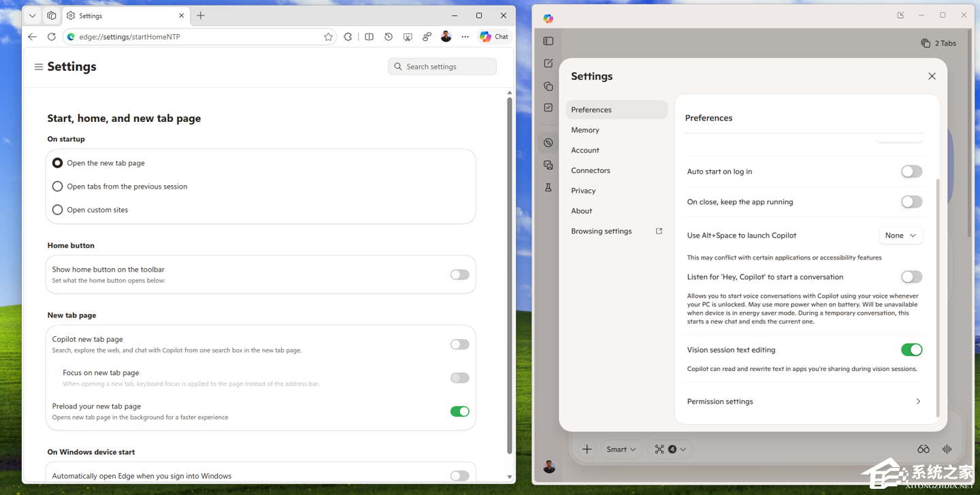Open Copilot pages icon in sidebar
Image resolution: width=980 pixels, height=495 pixels.
click(549, 86)
